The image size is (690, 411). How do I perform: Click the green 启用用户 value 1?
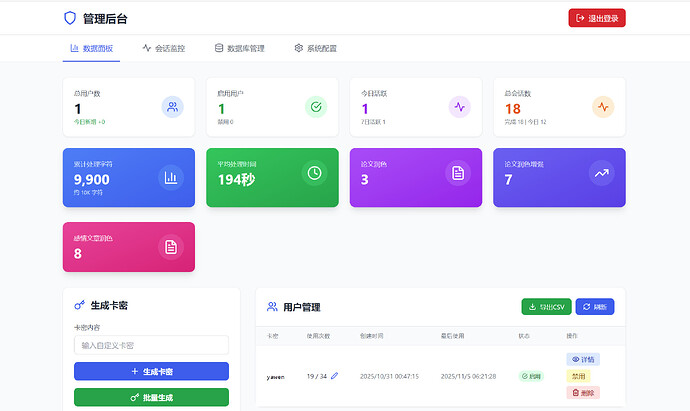click(x=221, y=109)
